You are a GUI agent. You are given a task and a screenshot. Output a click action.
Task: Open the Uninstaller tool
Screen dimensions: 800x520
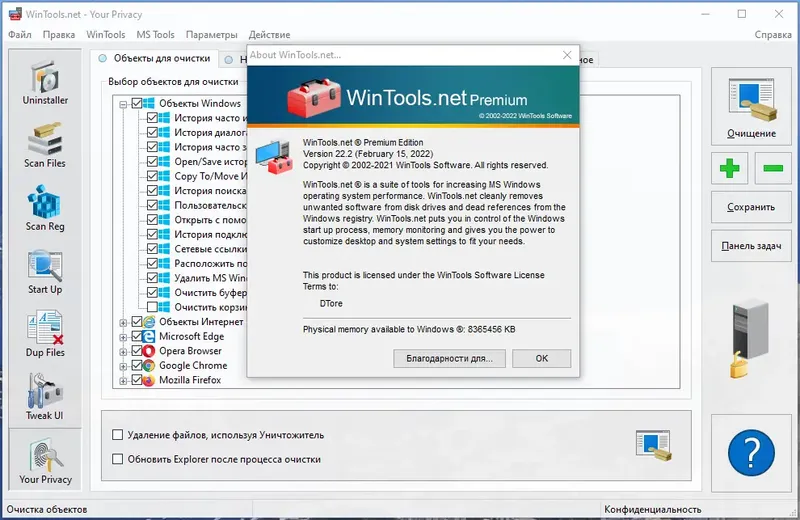pyautogui.click(x=45, y=83)
